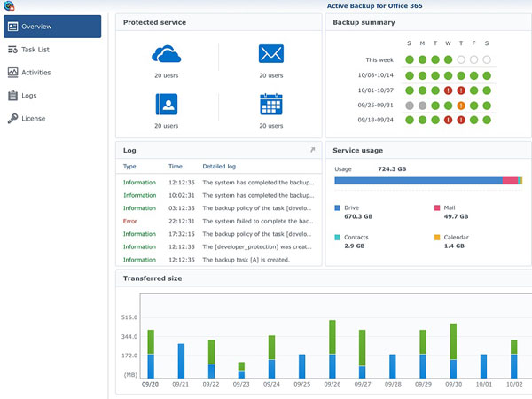This screenshot has width=532, height=399.
Task: Select the '[developer_protection] was creat..' log entry
Action: pos(218,247)
